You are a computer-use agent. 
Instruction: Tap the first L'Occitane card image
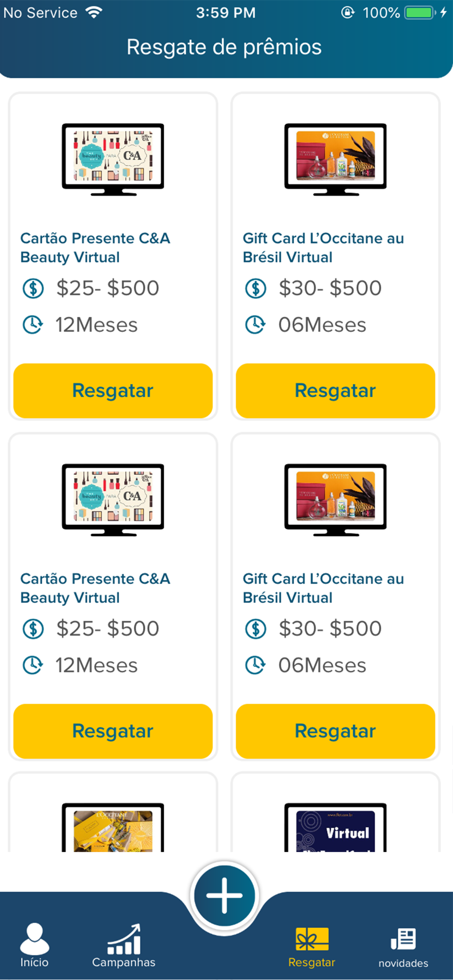335,159
